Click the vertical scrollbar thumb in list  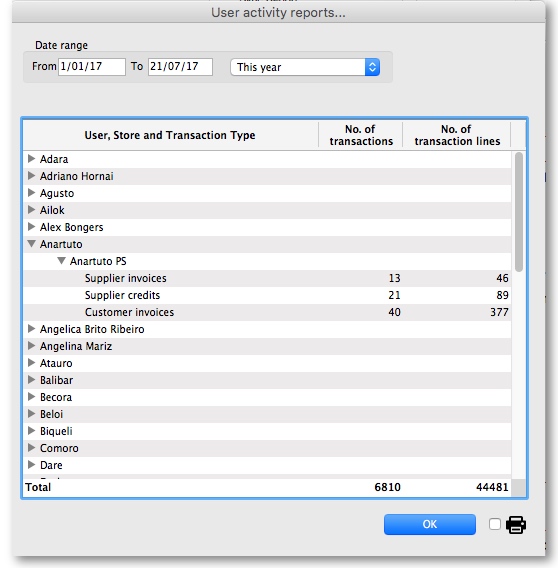coord(519,212)
